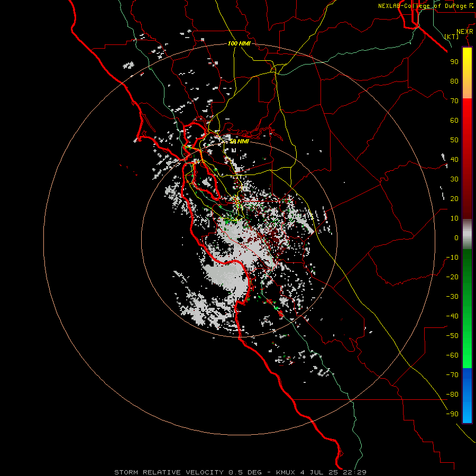This screenshot has width=476, height=476.
Task: Select the -50 value on the velocity scale
Action: 452,336
